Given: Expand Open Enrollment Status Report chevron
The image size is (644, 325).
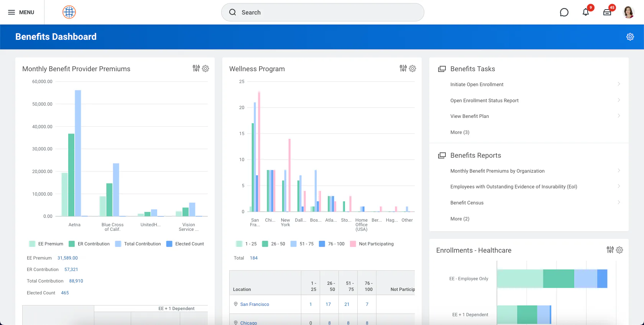Looking at the screenshot, I should click(619, 100).
